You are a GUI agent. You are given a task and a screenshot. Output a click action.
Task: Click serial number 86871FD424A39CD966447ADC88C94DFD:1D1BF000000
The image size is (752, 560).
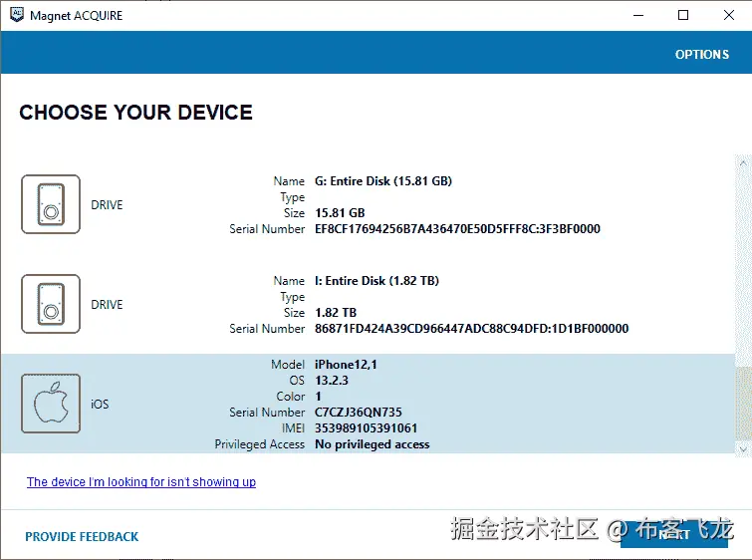471,329
